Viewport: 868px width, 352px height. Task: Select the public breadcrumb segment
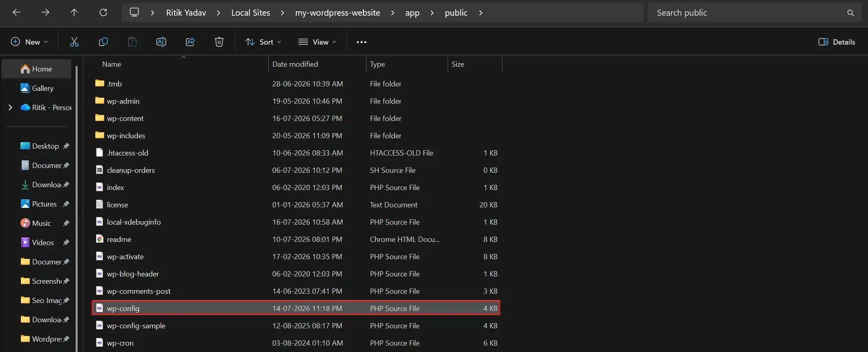pyautogui.click(x=456, y=13)
